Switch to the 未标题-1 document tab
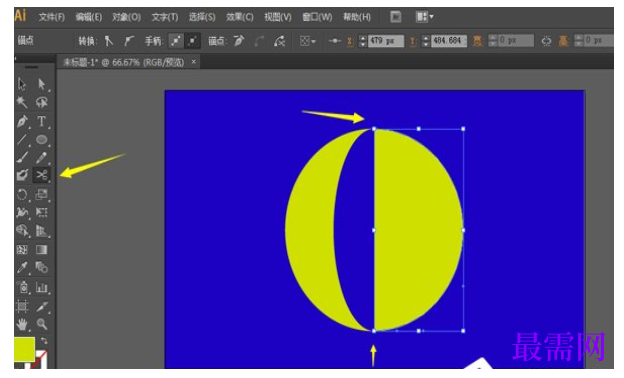The height and width of the screenshot is (378, 624). (x=124, y=62)
